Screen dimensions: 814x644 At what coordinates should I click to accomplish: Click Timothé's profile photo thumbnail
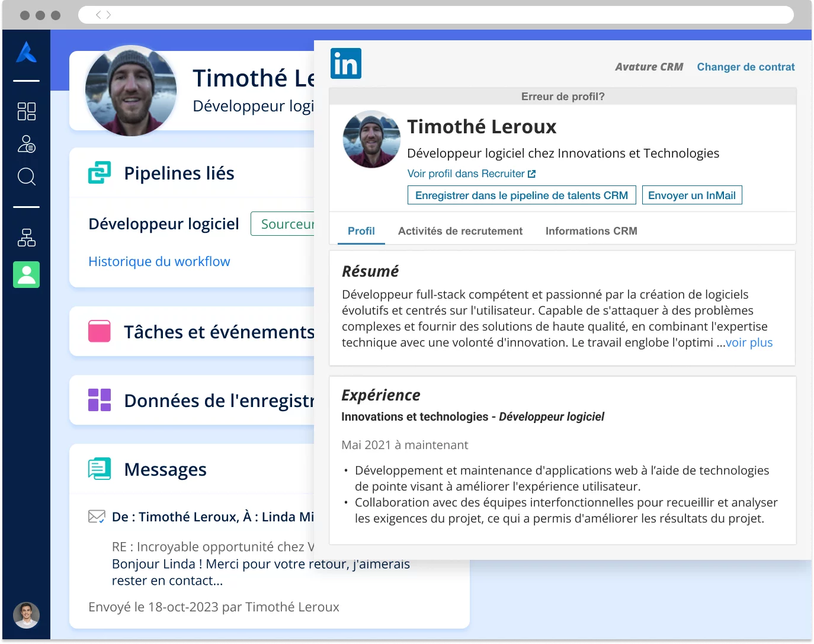(x=371, y=139)
